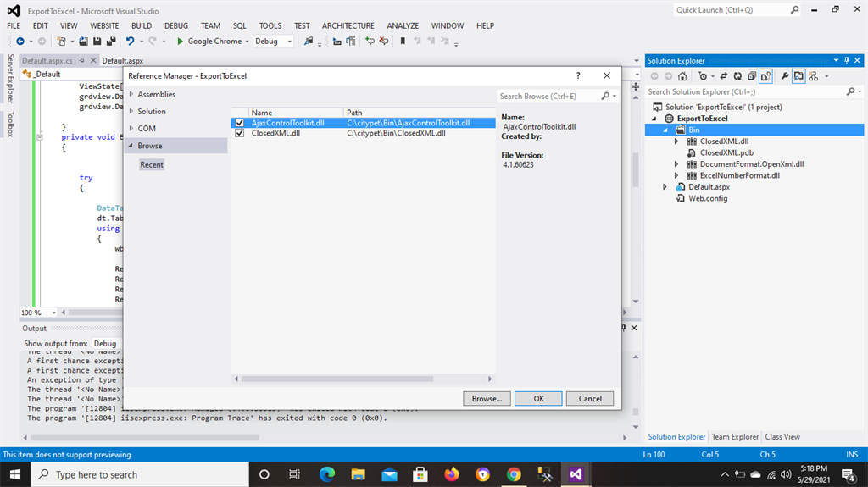Viewport: 868px width, 487px height.
Task: Click the Open File toolbar icon
Action: 83,41
